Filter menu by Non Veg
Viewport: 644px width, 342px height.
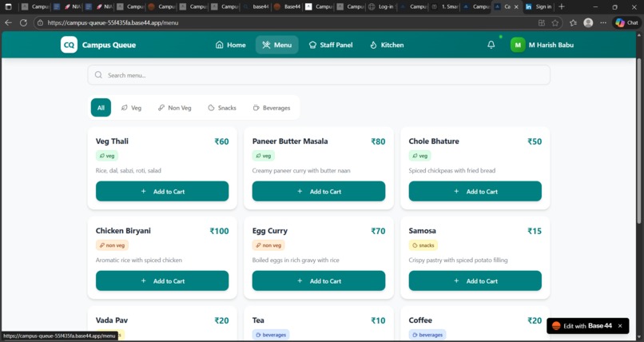tap(174, 108)
